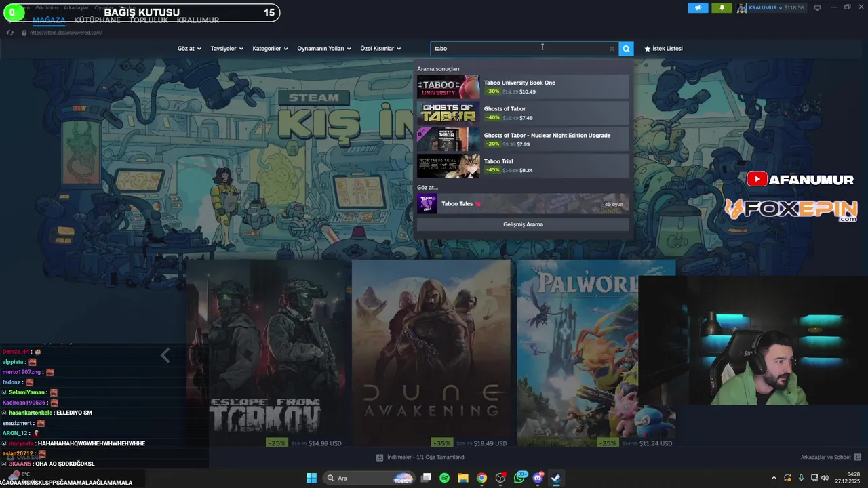The height and width of the screenshot is (488, 868).
Task: Click Palworld price $11.24 USD
Action: pos(656,443)
